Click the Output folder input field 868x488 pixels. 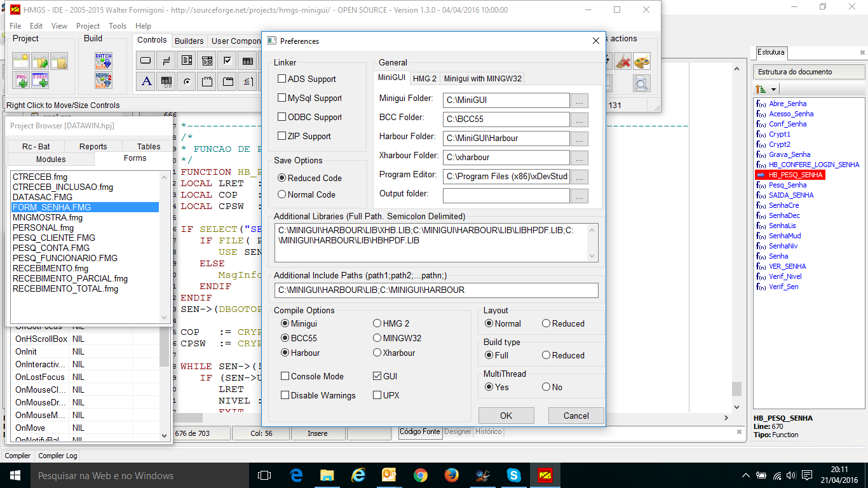coord(506,196)
